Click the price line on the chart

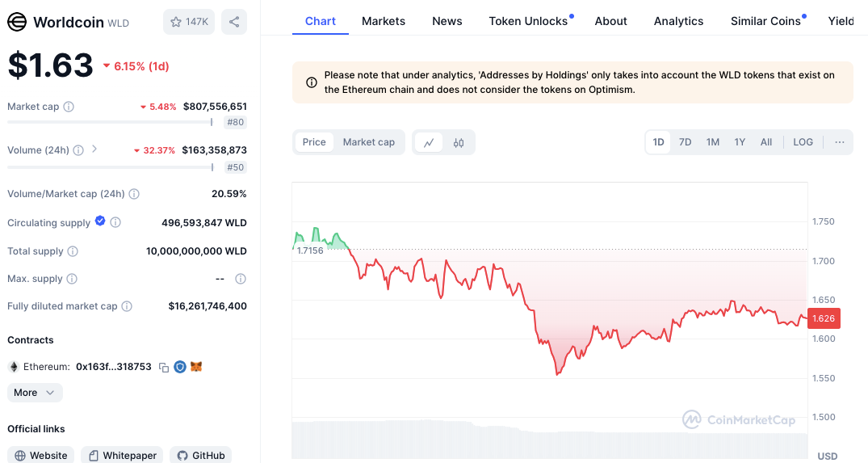point(550,301)
